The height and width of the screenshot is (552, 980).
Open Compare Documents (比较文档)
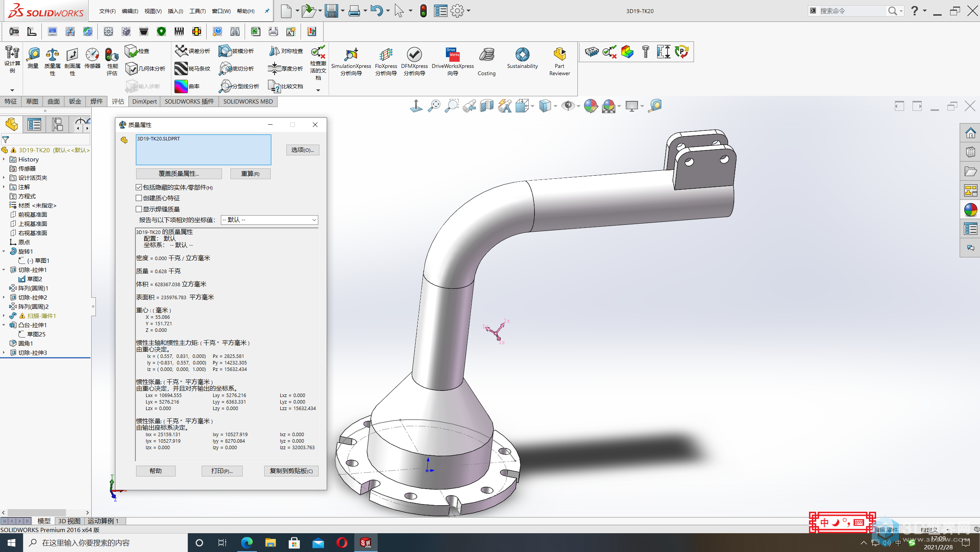[x=286, y=86]
